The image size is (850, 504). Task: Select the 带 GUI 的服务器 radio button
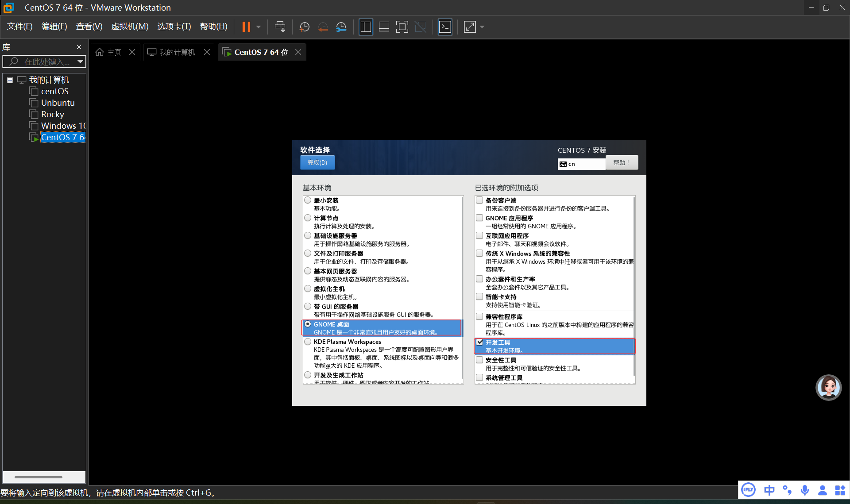[x=308, y=307]
